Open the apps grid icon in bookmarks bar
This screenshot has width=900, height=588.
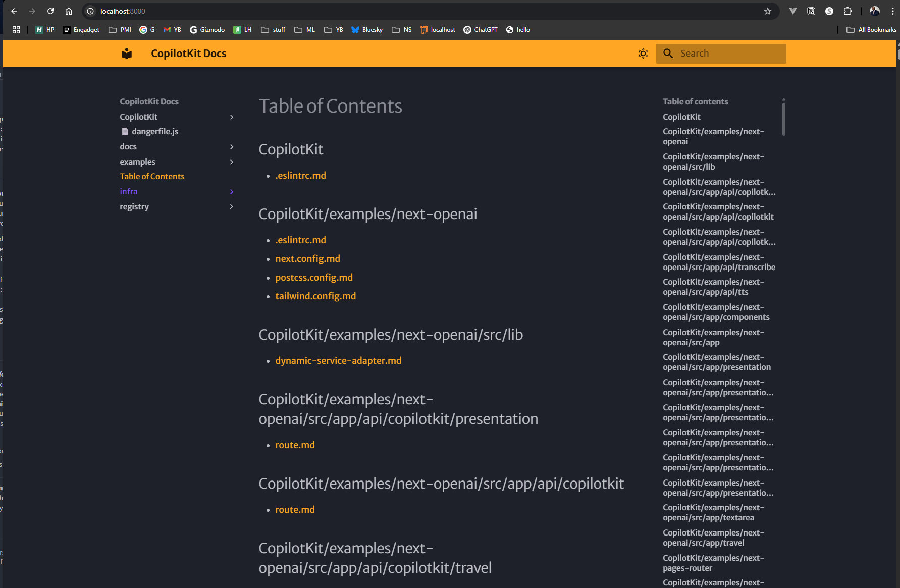coord(16,30)
